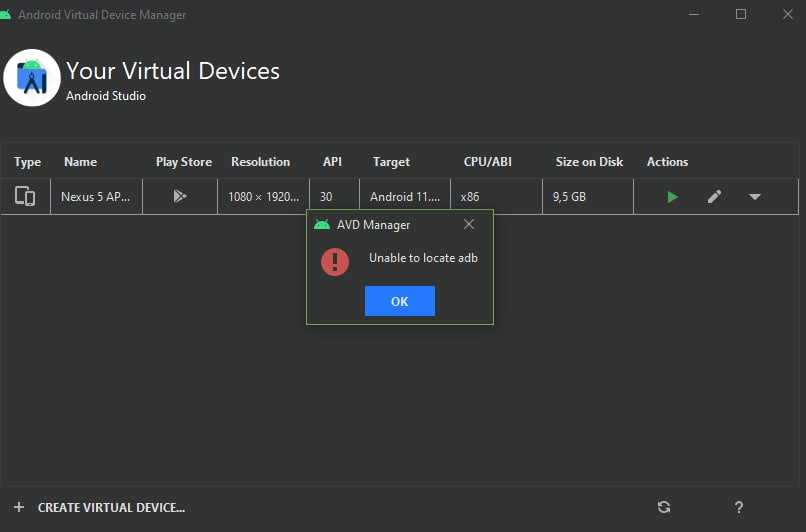Click the Resolution column header
The image size is (806, 532).
(261, 162)
